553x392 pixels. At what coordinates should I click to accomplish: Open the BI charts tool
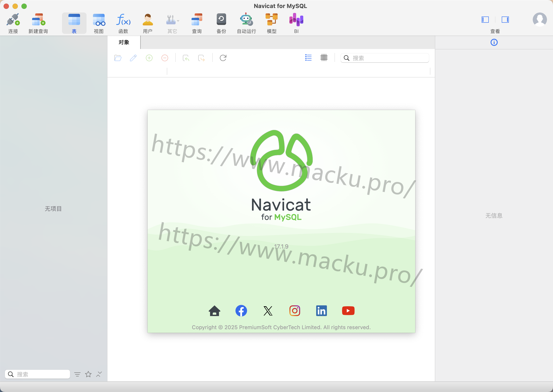[296, 23]
